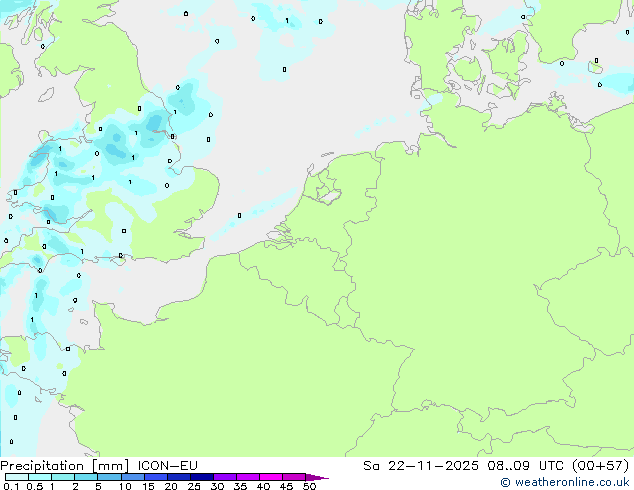Click the "Sa 22-11-2025" date text
634x490 pixels.
[x=421, y=466]
